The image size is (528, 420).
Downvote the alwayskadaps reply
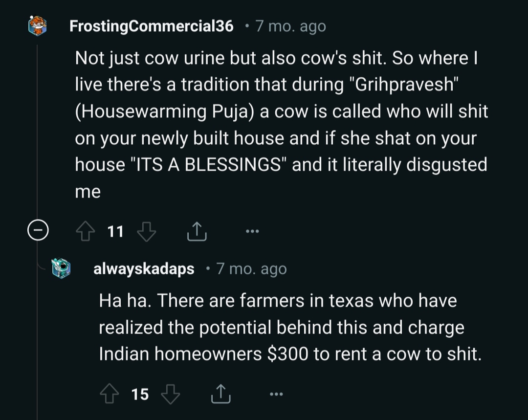click(x=170, y=394)
